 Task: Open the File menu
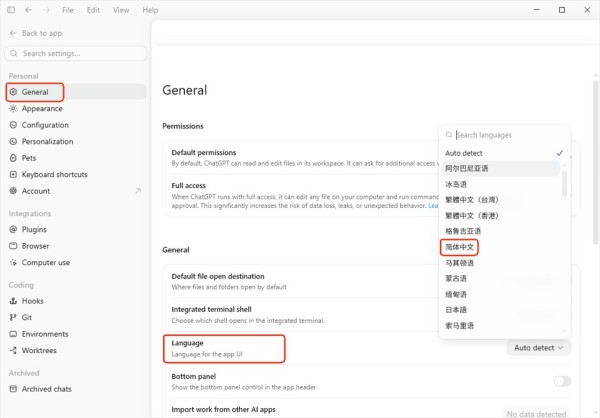(68, 10)
